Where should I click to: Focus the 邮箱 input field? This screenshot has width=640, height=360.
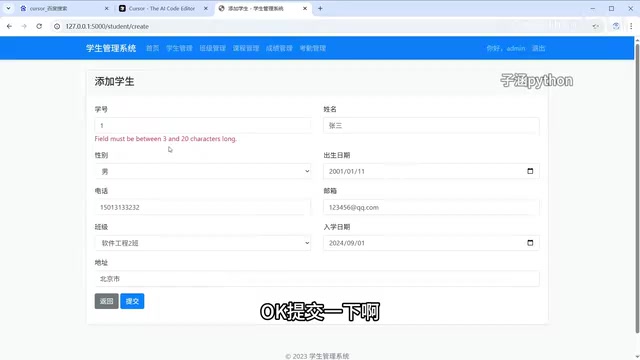(x=431, y=207)
